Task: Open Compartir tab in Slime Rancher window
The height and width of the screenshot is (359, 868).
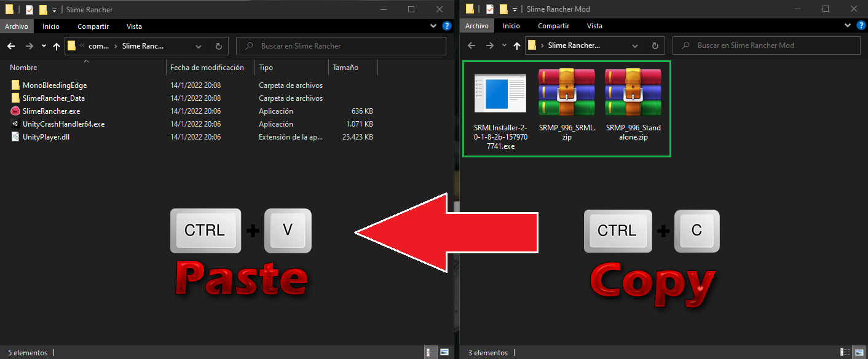Action: [93, 26]
